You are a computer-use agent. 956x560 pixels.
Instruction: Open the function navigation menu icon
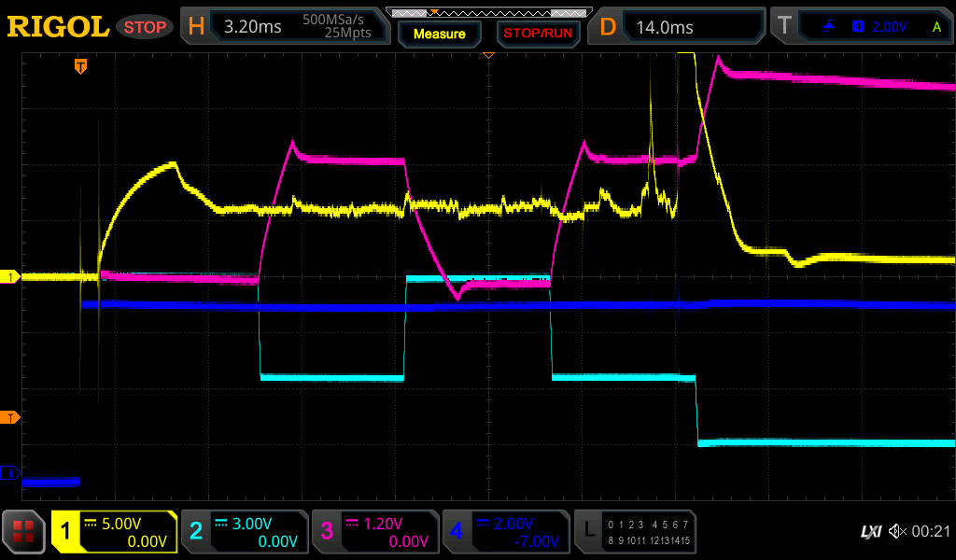(24, 532)
